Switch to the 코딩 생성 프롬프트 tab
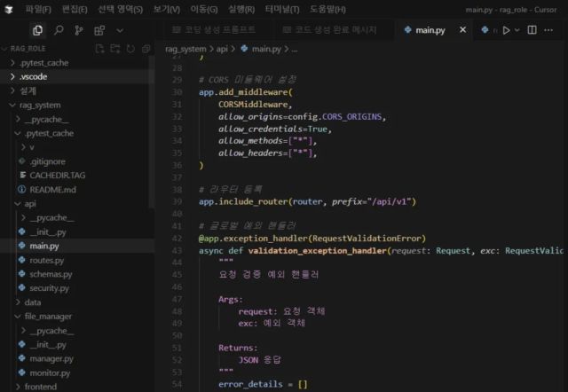568x392 pixels. point(218,30)
